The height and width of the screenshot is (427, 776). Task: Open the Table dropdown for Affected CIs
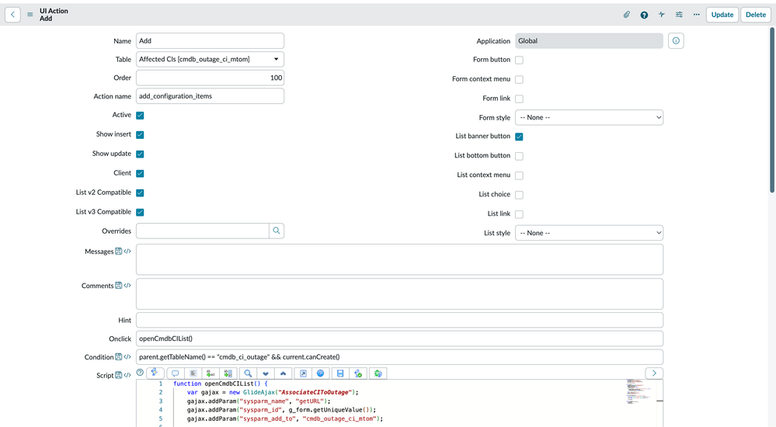[x=210, y=59]
